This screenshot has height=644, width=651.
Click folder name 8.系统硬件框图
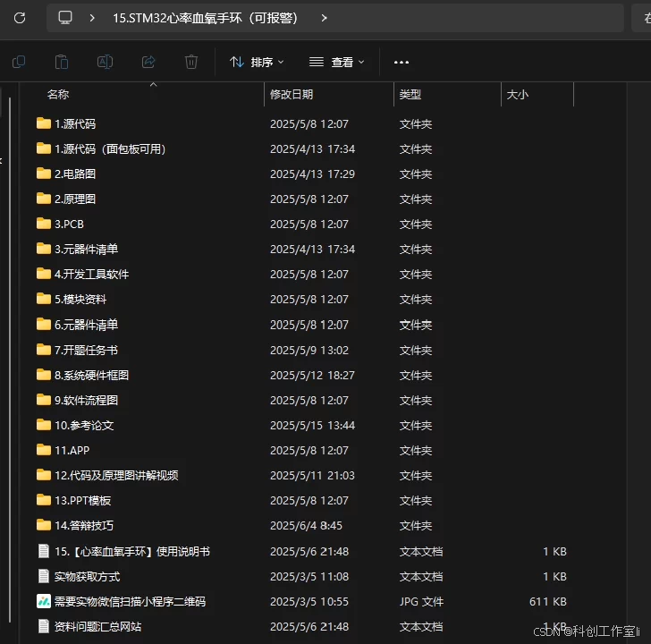tap(92, 375)
